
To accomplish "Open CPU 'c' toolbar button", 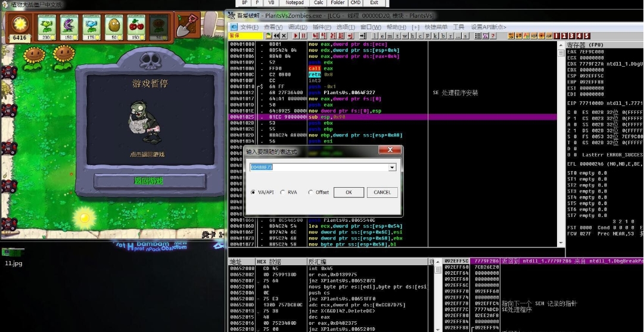I will [x=420, y=36].
